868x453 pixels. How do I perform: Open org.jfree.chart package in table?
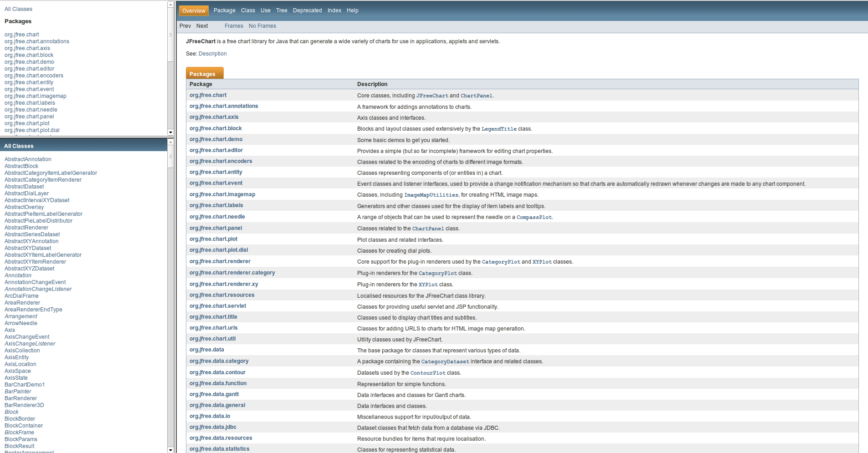tap(208, 95)
